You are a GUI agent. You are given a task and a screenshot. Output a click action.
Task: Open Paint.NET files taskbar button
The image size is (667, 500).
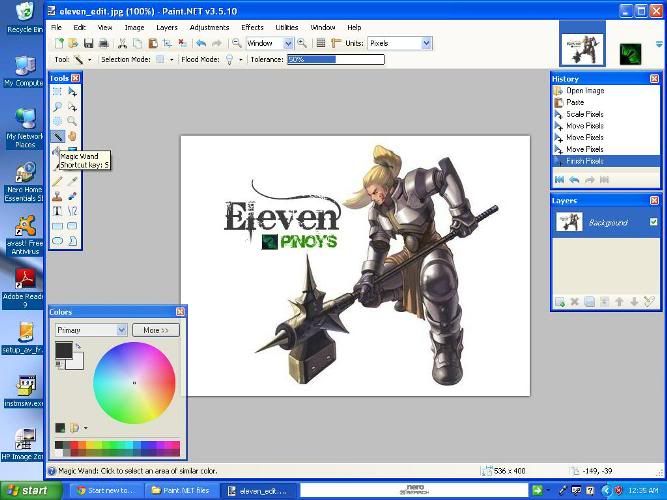182,491
